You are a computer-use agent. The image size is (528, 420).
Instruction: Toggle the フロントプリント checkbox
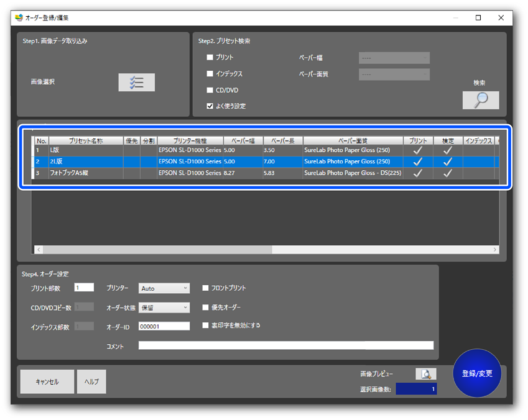pyautogui.click(x=206, y=288)
